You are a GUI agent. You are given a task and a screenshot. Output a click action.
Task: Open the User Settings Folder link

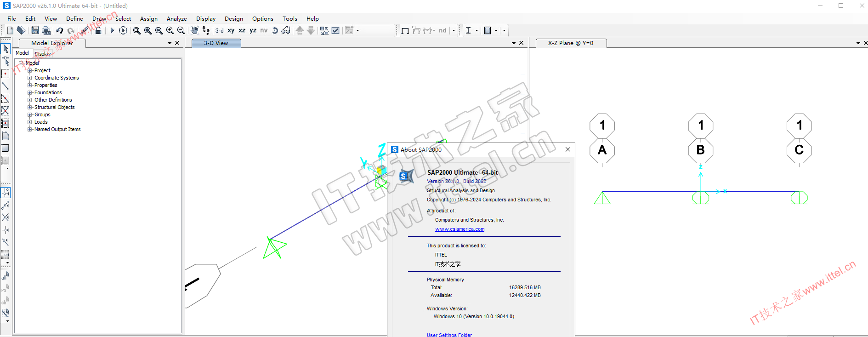pos(449,335)
